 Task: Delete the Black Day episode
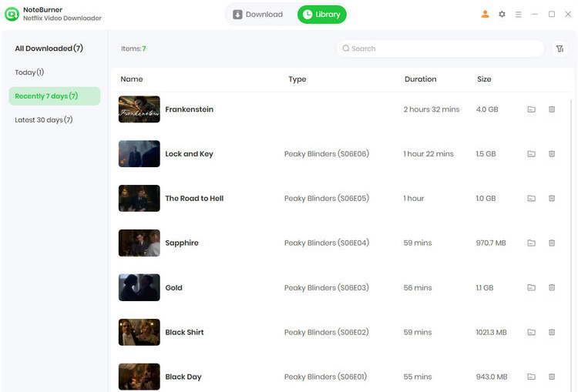552,377
